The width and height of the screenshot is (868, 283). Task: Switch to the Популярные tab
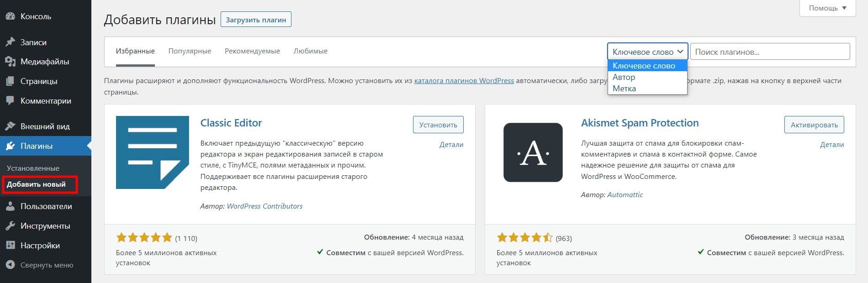190,51
